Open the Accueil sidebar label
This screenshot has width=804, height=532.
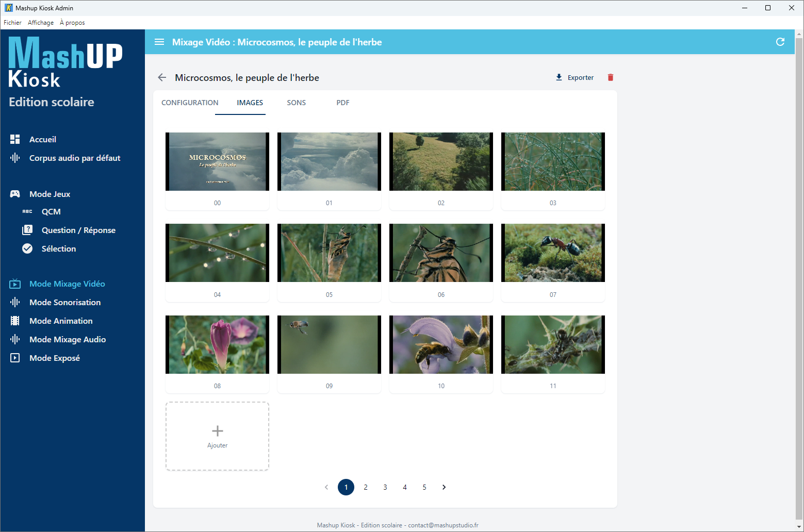43,139
